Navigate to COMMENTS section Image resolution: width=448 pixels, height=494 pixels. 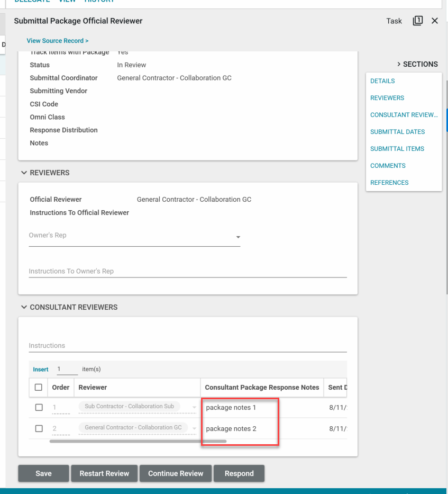coord(388,166)
